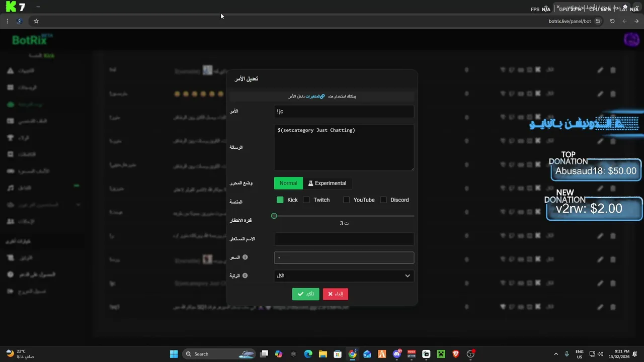Open the browser three-dot menu
This screenshot has width=644, height=362.
(7, 21)
